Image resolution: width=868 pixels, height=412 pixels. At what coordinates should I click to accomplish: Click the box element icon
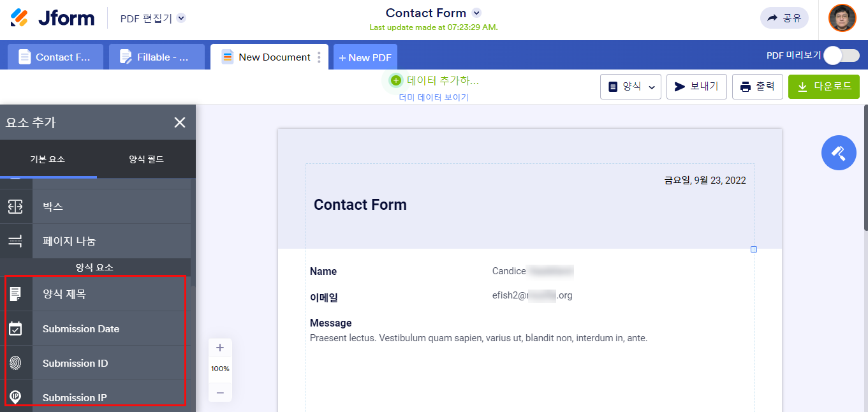pyautogui.click(x=15, y=207)
